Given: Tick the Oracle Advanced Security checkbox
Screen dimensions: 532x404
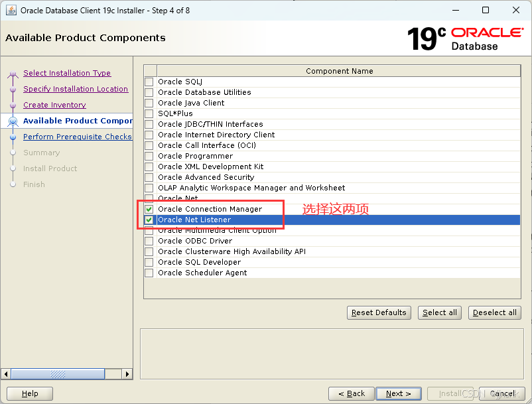Looking at the screenshot, I should [149, 177].
